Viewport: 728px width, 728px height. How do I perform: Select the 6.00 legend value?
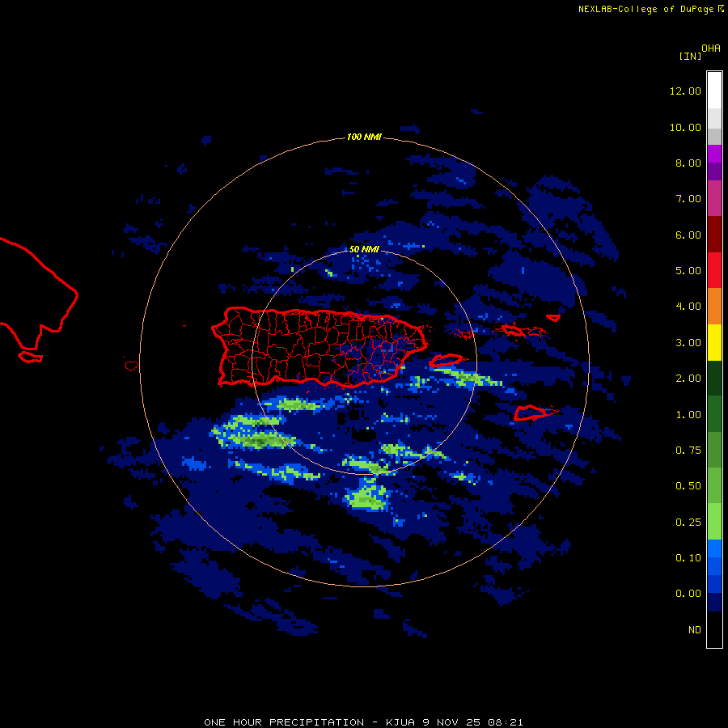click(x=688, y=235)
